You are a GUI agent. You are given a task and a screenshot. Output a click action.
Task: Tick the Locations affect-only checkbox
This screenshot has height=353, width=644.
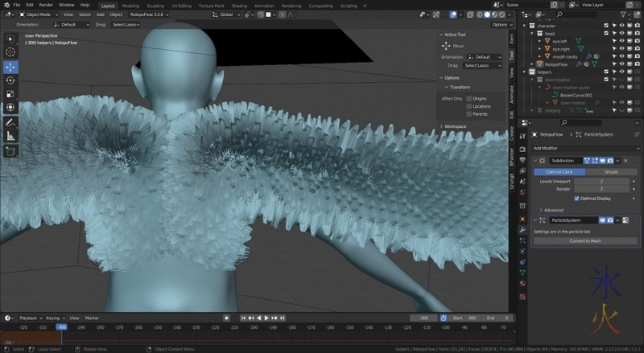pyautogui.click(x=469, y=106)
